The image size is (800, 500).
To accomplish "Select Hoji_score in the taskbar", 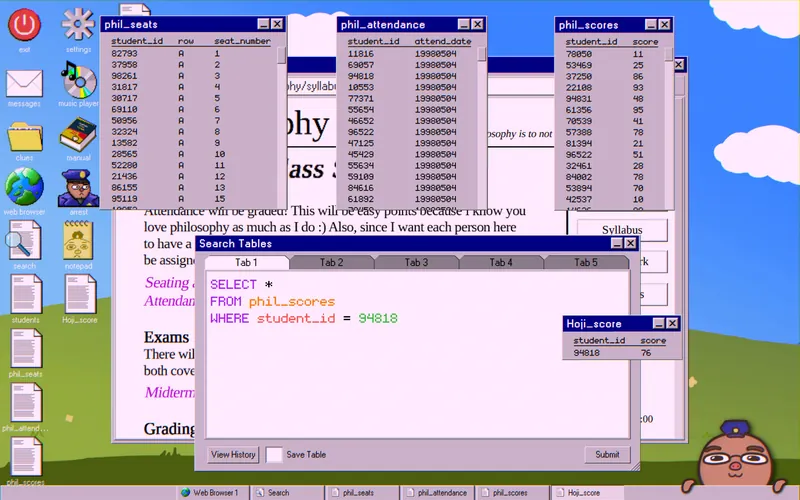I will [587, 493].
